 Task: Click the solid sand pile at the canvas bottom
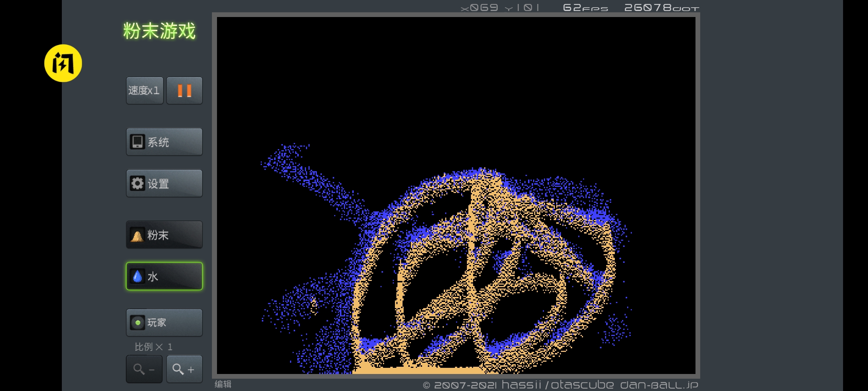pyautogui.click(x=416, y=370)
